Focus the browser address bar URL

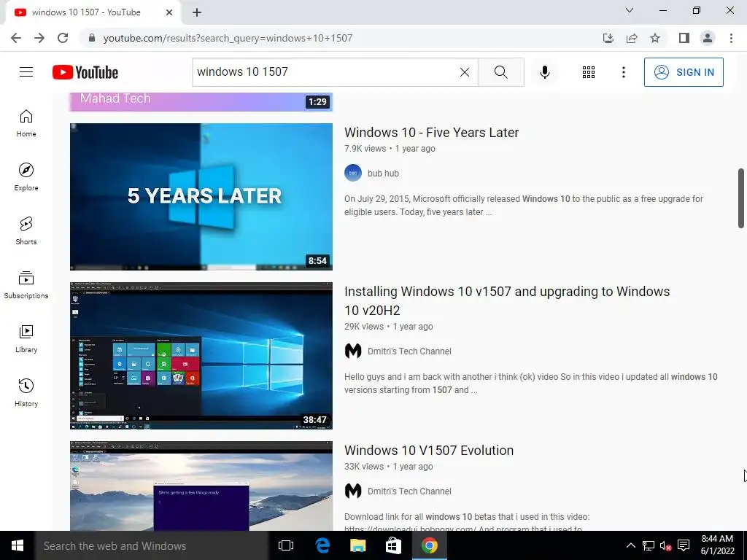(x=228, y=38)
